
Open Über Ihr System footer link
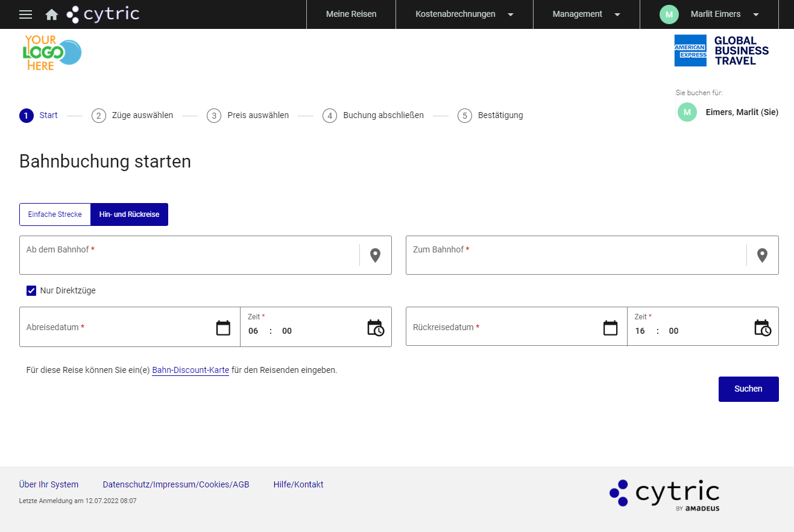click(x=49, y=484)
